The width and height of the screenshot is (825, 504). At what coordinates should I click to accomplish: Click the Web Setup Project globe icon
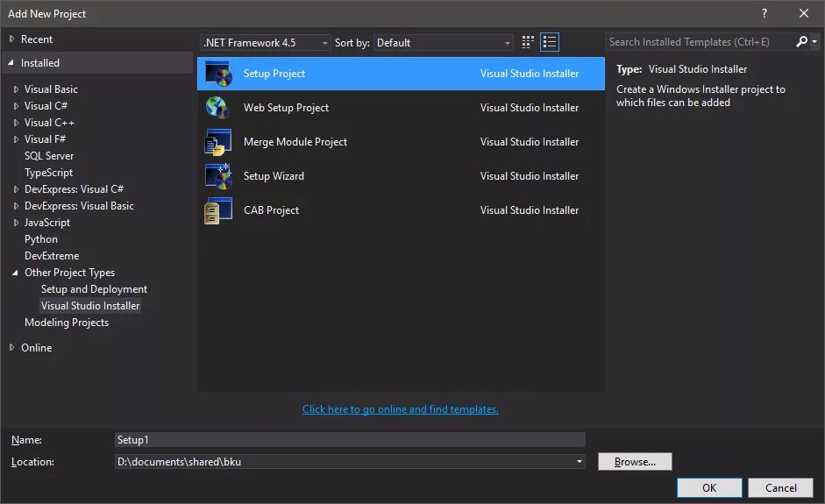click(218, 108)
